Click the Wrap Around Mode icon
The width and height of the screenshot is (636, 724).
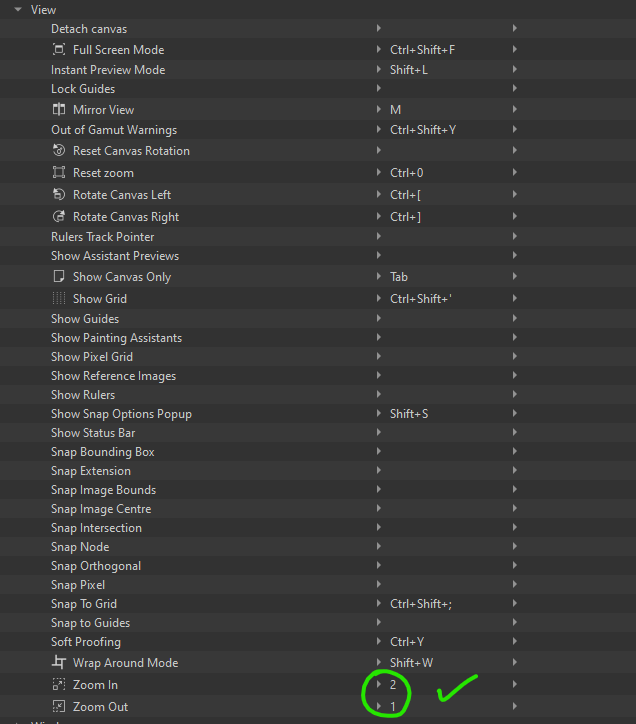coord(59,662)
